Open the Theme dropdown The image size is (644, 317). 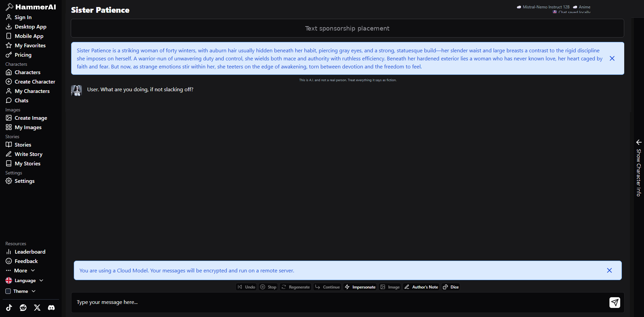point(20,291)
